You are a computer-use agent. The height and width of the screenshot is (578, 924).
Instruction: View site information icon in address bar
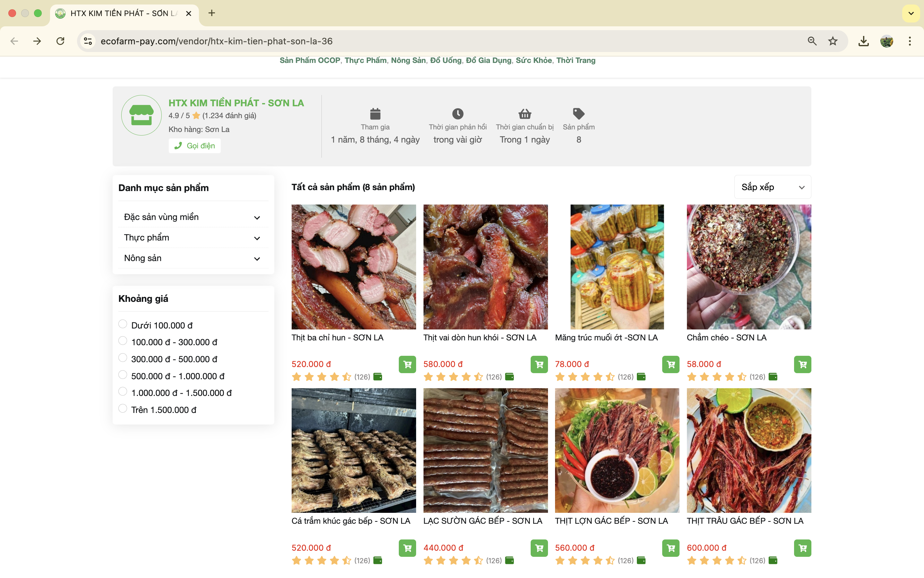[88, 41]
